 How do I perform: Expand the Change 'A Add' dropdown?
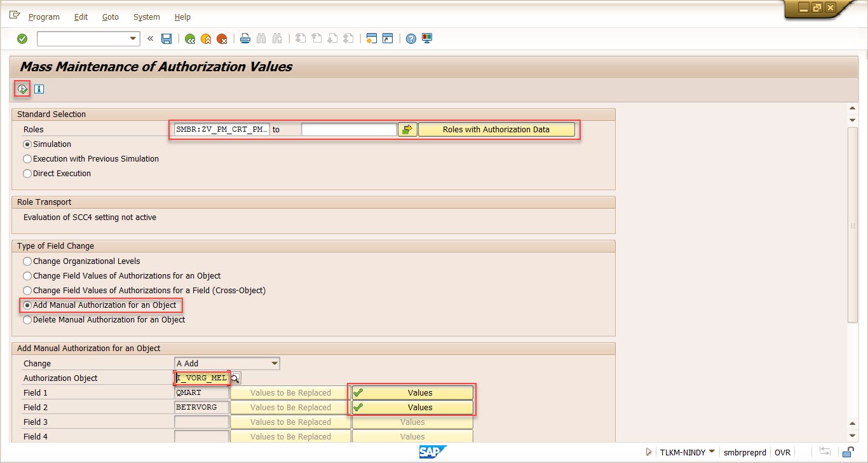point(275,364)
